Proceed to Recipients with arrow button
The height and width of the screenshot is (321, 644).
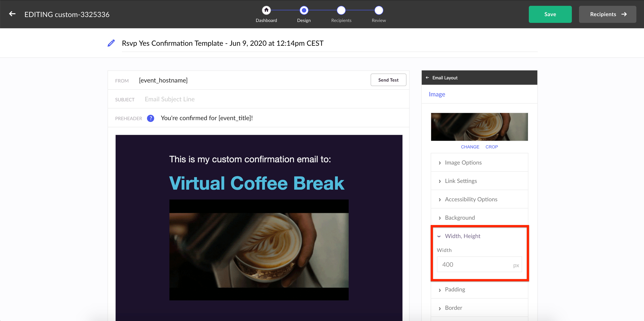click(x=607, y=14)
